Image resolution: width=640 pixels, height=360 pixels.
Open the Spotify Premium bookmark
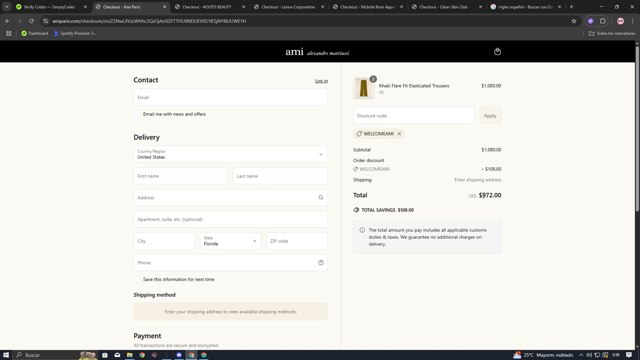[x=75, y=33]
